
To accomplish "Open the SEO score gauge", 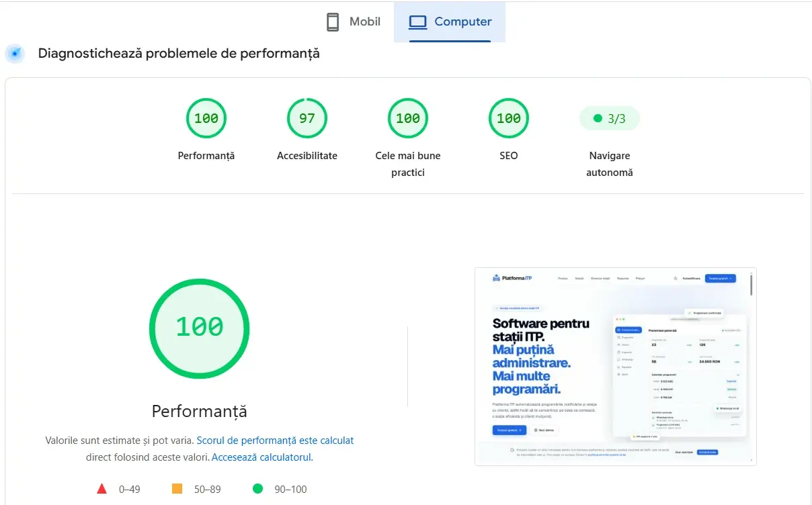I will pos(509,118).
